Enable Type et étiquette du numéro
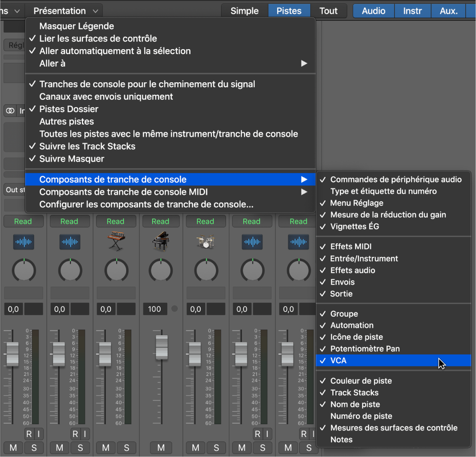This screenshot has height=457, width=476. [x=393, y=191]
